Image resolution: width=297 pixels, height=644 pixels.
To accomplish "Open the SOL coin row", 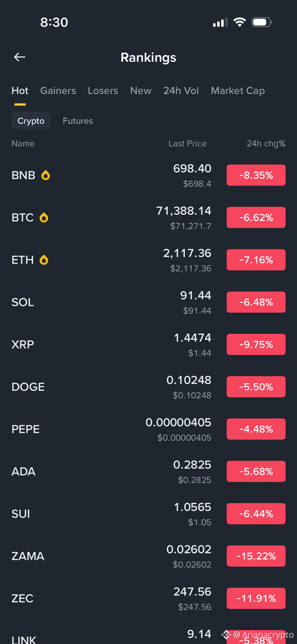I will (x=148, y=302).
